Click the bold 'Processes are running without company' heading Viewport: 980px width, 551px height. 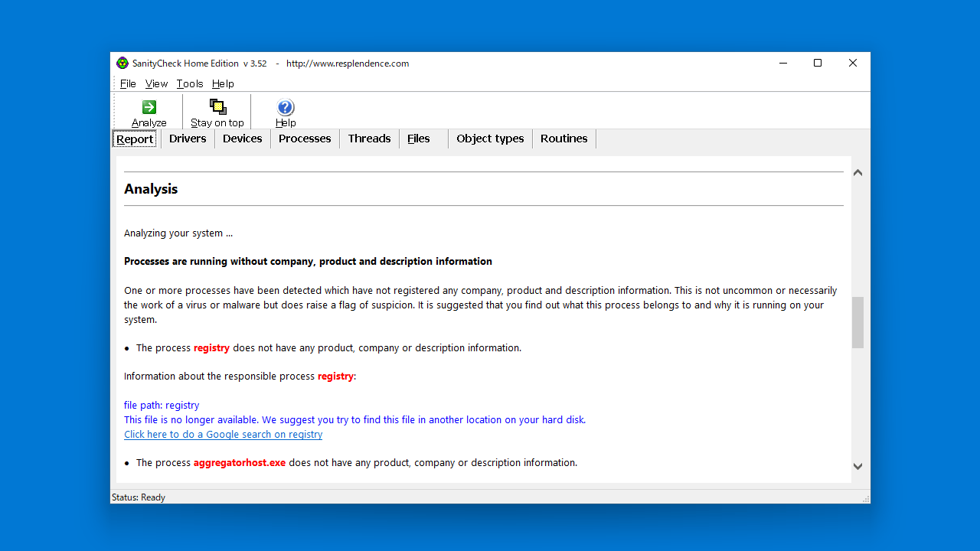pyautogui.click(x=308, y=261)
